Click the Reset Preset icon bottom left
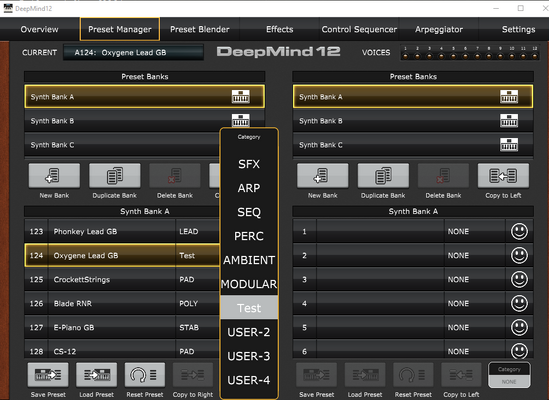 click(x=145, y=375)
